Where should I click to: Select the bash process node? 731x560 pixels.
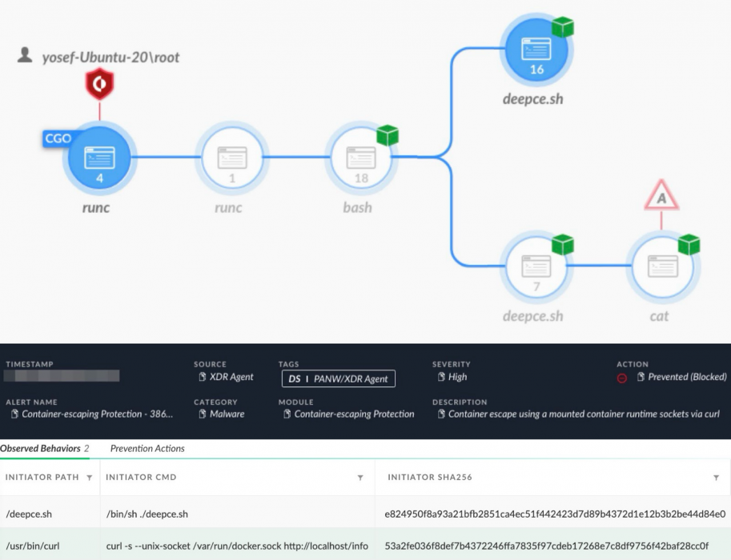(x=361, y=157)
